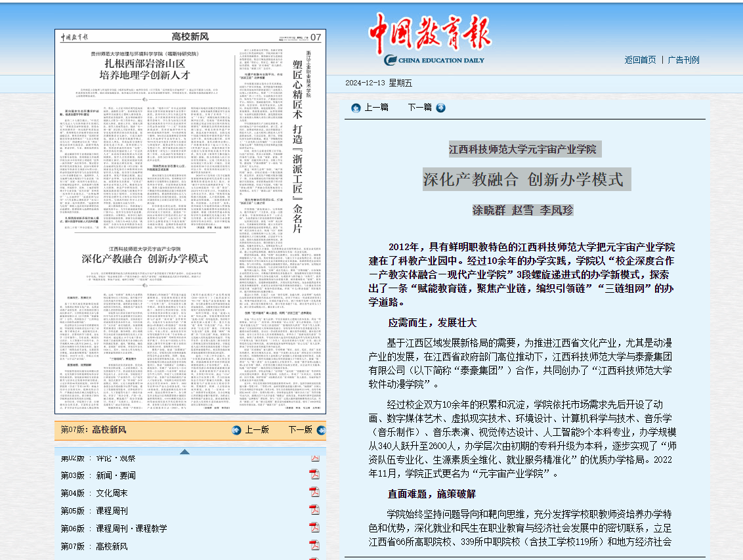Viewport: 743px width, 560px height.
Task: Open page 第05版 课程周刊
Action: point(94,511)
